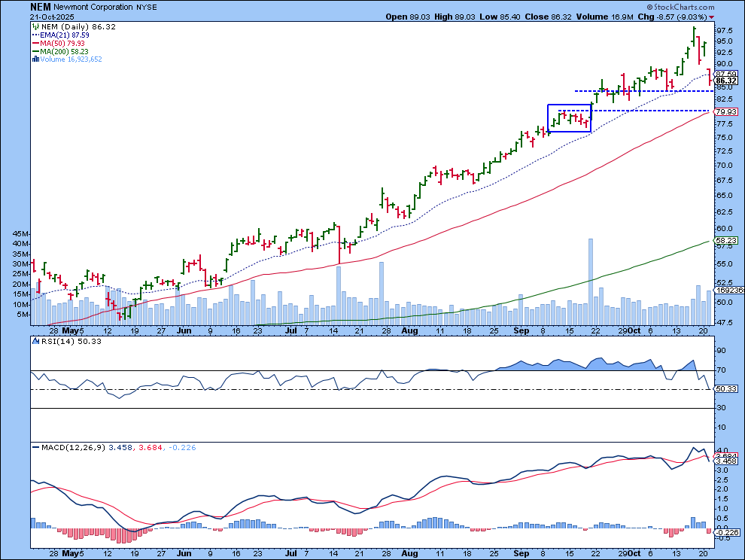Click the red 79.93 MA(50) price tag

tap(725, 112)
